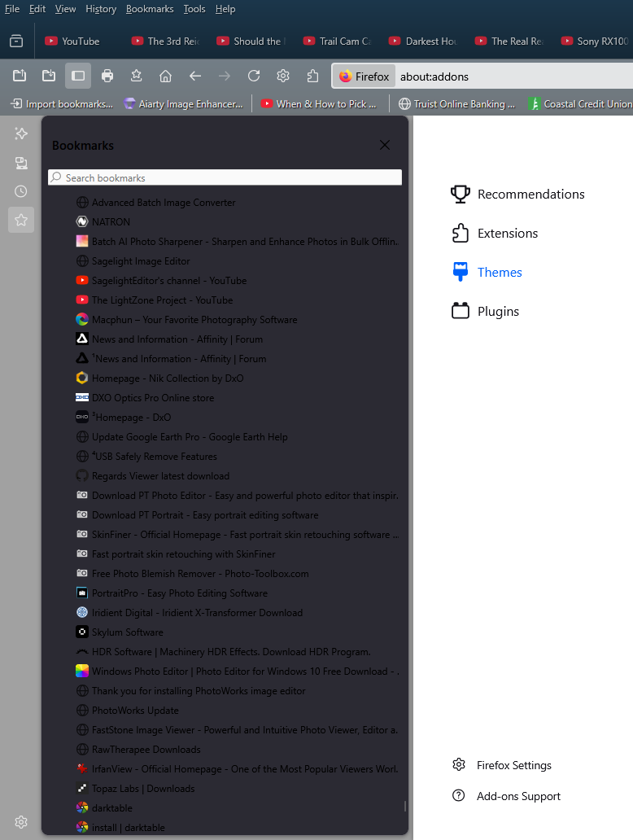Open 'Sagelight Image Editor' bookmark

coord(133,261)
